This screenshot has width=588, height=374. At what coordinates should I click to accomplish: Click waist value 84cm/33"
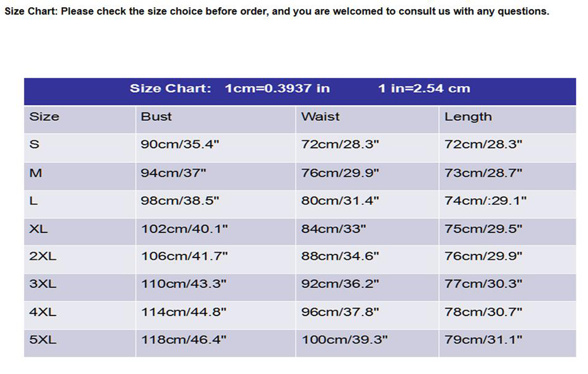point(333,229)
